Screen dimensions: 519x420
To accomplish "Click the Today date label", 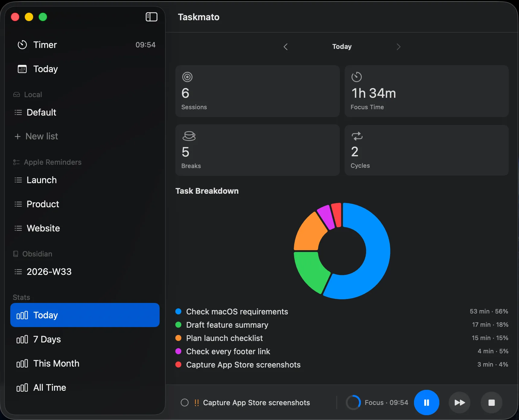I will click(342, 46).
